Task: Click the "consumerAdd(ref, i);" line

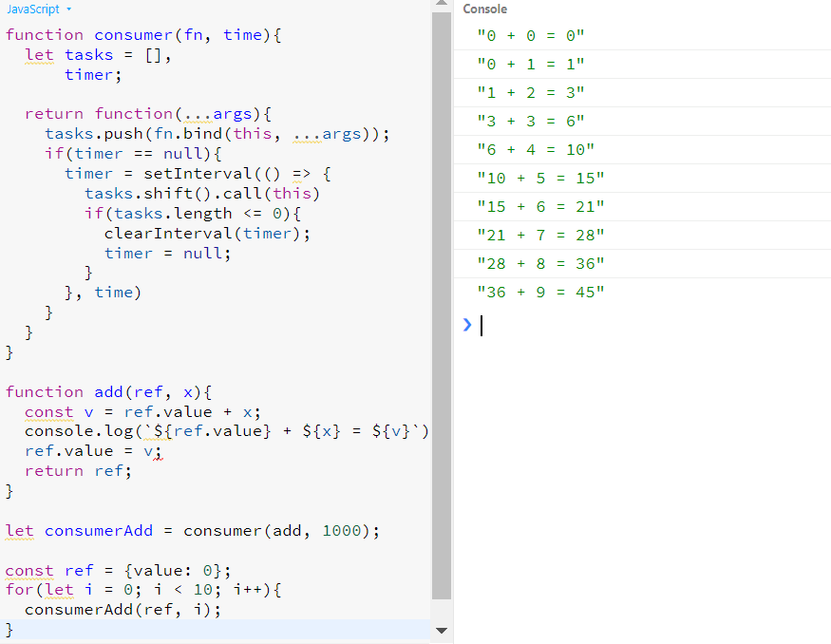Action: (123, 610)
